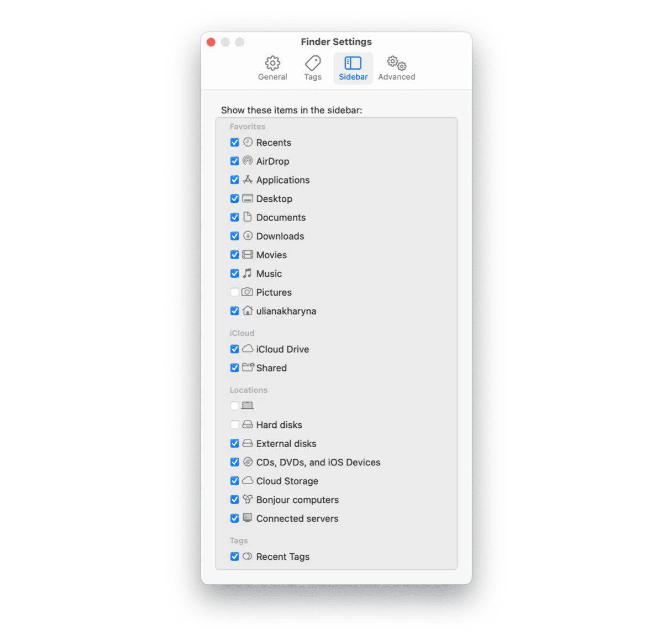The image size is (672, 635).
Task: Enable the unnamed laptop location checkbox
Action: pyautogui.click(x=235, y=406)
